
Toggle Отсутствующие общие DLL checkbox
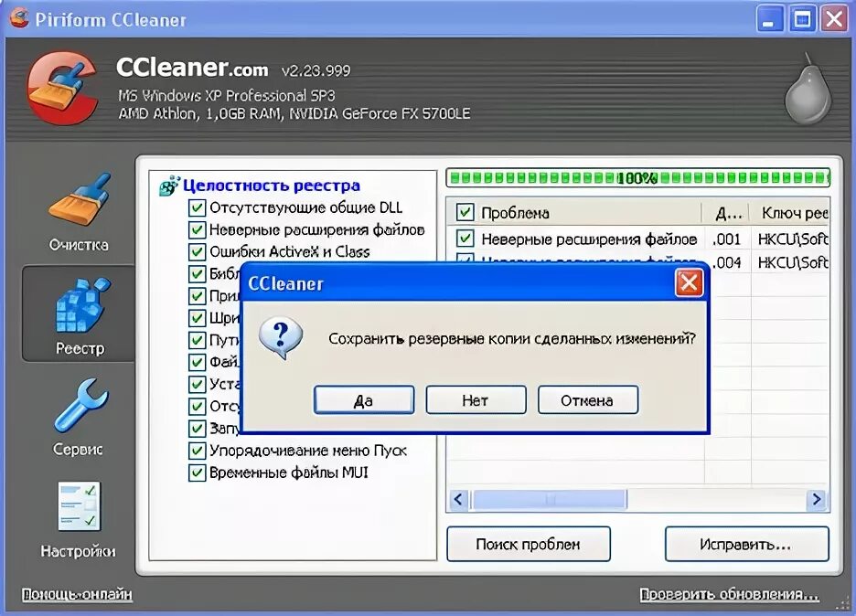click(197, 207)
